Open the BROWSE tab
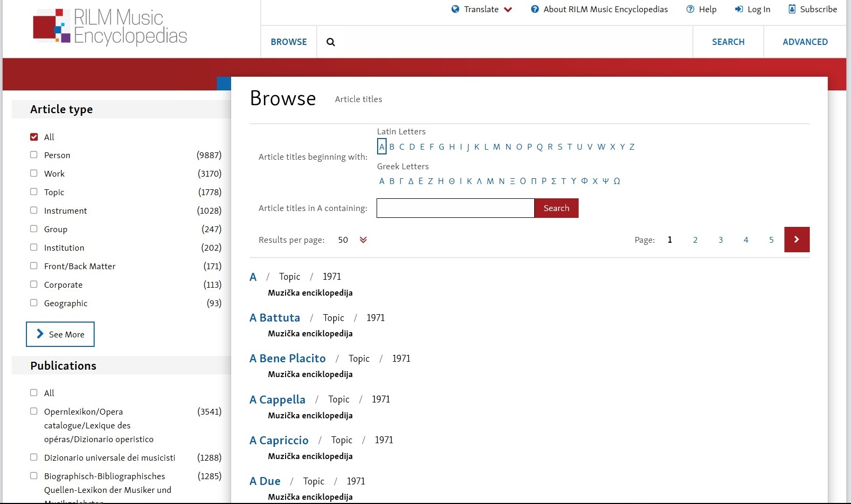This screenshot has height=504, width=851. [x=289, y=42]
